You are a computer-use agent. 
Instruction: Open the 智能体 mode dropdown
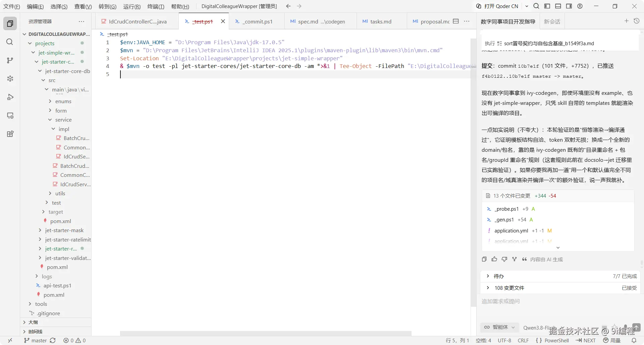point(499,327)
